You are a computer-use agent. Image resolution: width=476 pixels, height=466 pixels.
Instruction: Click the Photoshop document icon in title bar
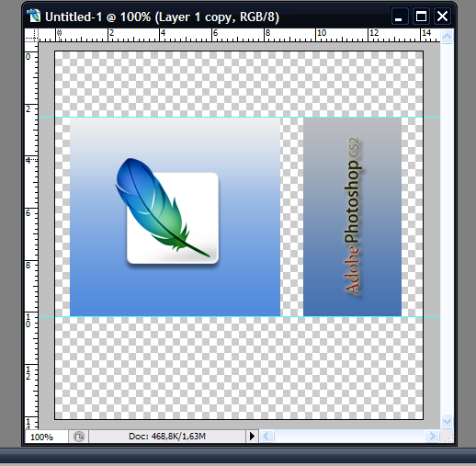click(33, 16)
